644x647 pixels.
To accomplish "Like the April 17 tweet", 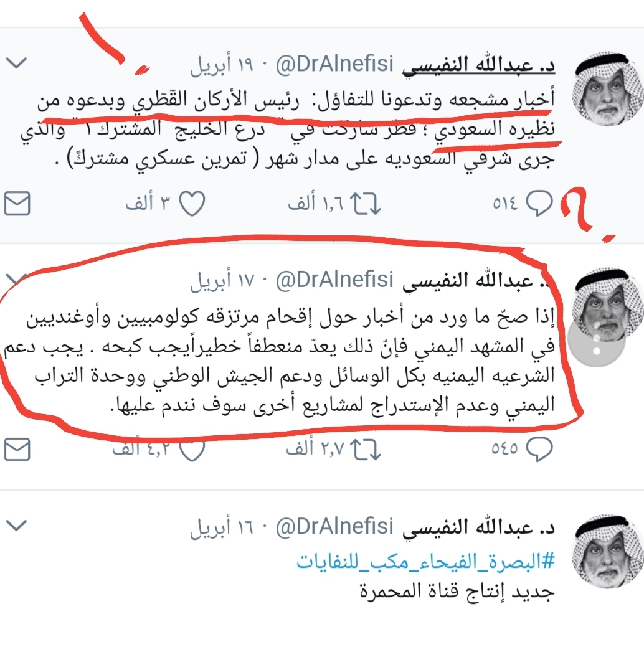I will pyautogui.click(x=192, y=449).
